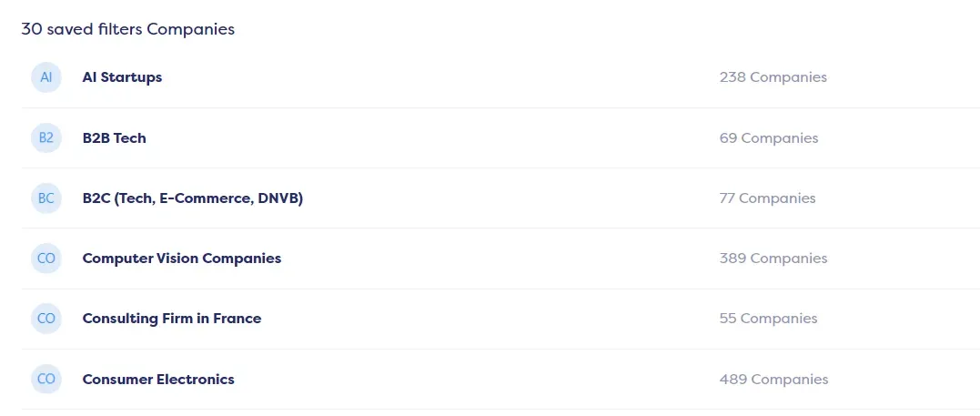Click the 55 Companies count
The image size is (980, 416).
(x=768, y=319)
